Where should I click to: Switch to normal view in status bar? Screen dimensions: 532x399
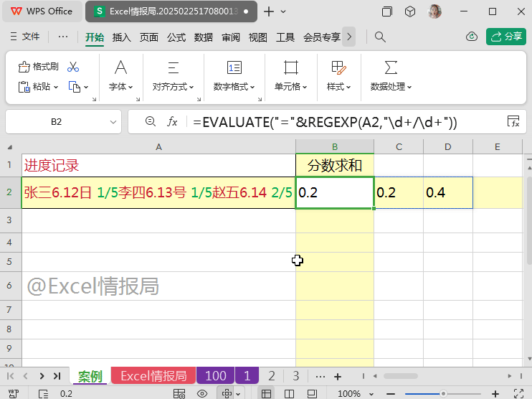click(x=266, y=393)
